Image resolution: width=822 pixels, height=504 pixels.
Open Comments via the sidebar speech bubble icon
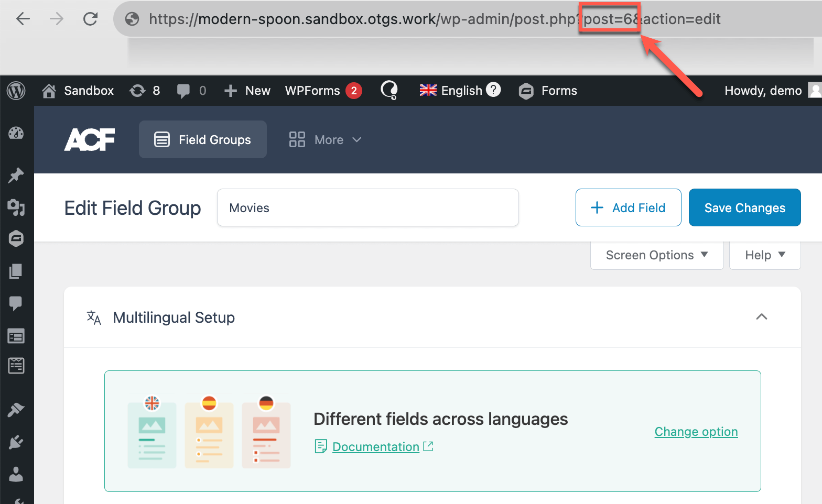pyautogui.click(x=16, y=303)
